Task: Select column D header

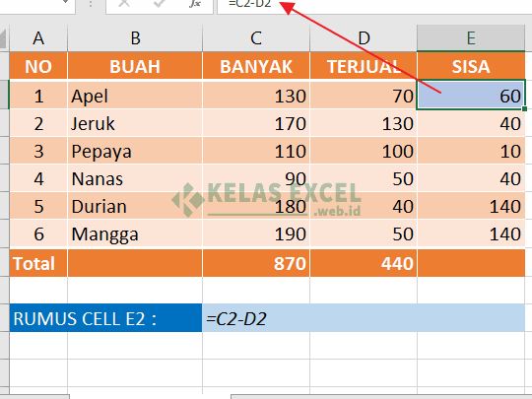Action: click(x=364, y=38)
